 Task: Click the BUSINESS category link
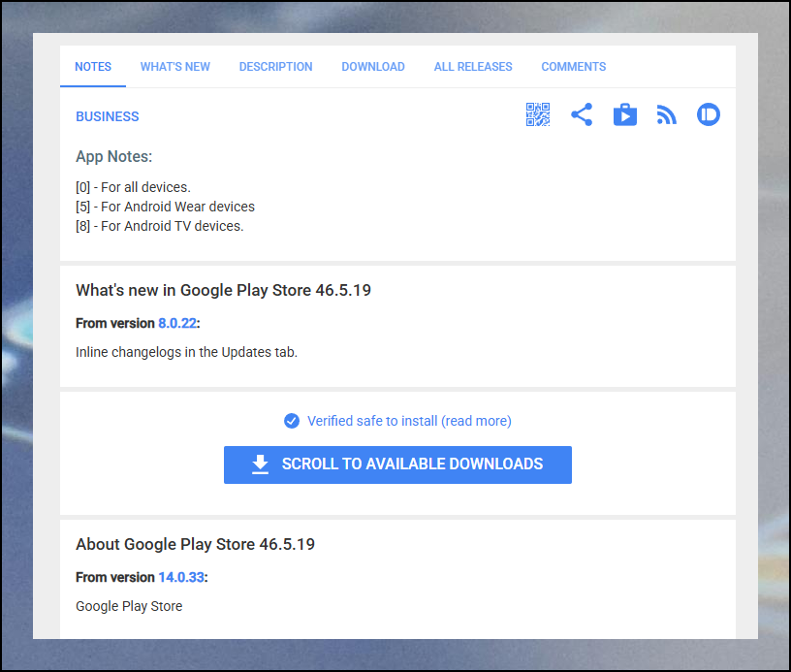click(107, 116)
